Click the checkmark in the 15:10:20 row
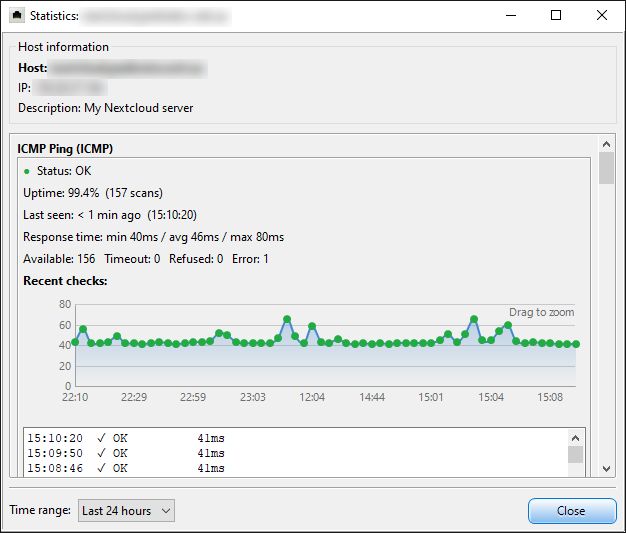The image size is (626, 533). coord(101,438)
